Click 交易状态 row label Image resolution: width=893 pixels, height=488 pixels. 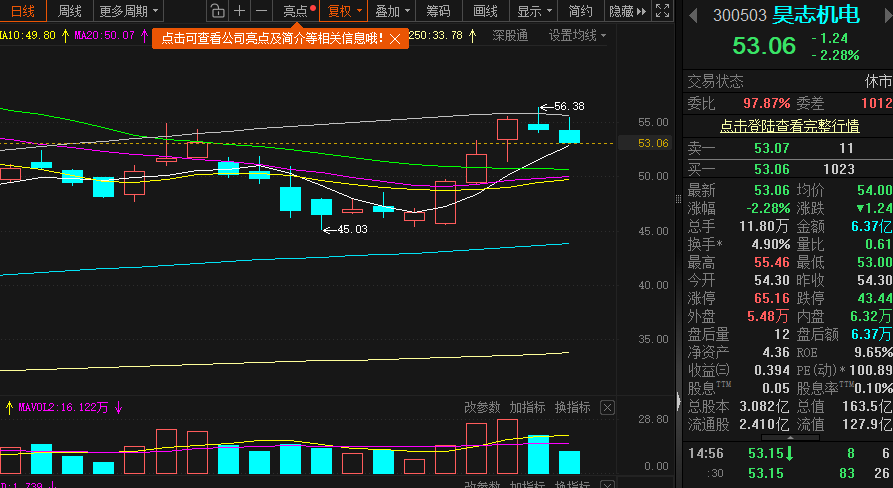(x=715, y=81)
